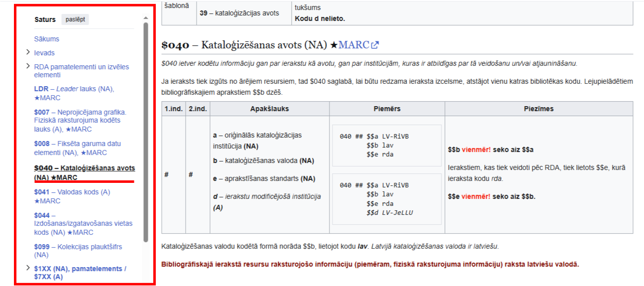The image size is (644, 286).
Task: Hide the contents with the paslēpt button
Action: tap(75, 19)
